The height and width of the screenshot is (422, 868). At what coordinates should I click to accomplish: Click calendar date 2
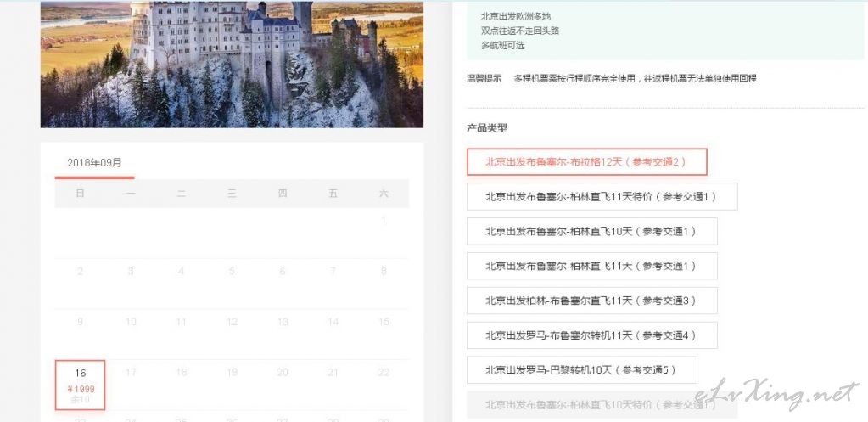(x=81, y=272)
